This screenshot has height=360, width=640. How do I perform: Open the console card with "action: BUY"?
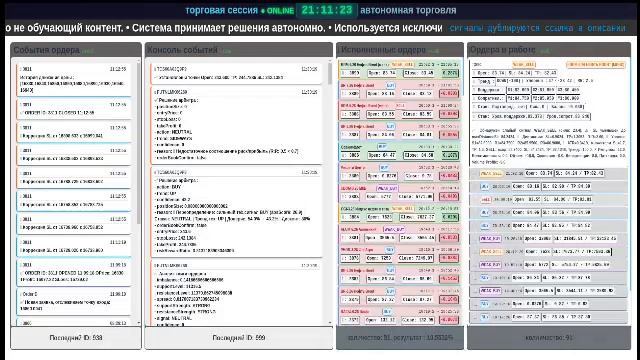pos(237,211)
